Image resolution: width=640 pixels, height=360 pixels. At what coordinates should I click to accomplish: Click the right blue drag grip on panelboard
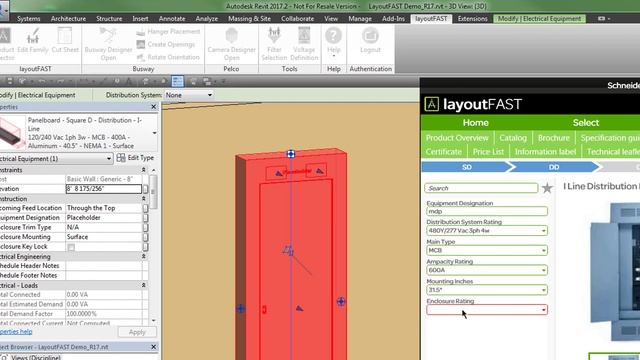pyautogui.click(x=341, y=302)
